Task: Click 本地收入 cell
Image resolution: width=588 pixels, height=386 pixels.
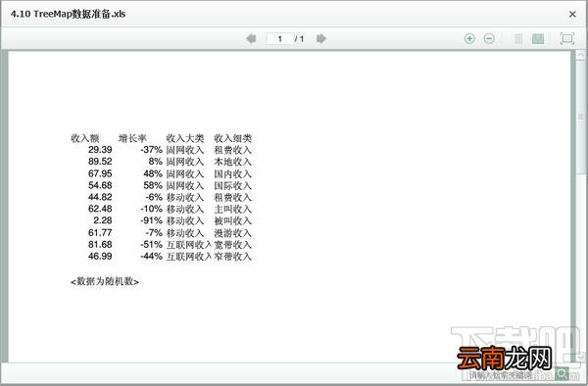Action: tap(232, 162)
